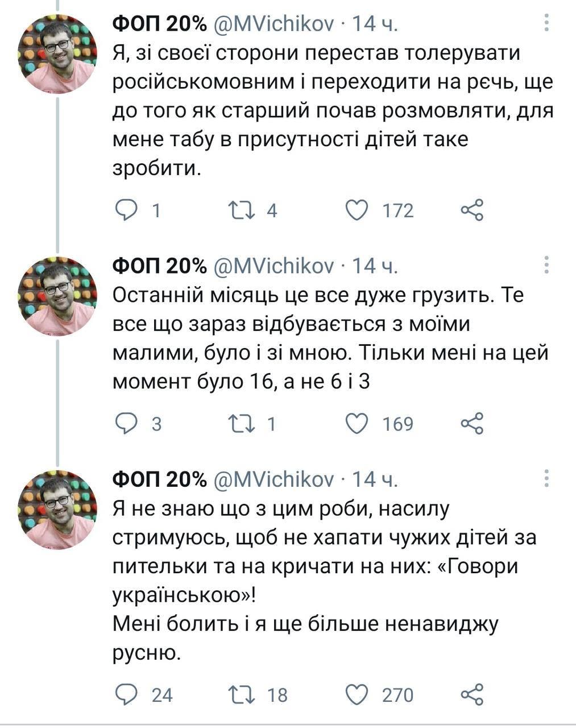Viewport: 576px width, 728px height.
Task: Like the tweet showing 270 likes
Action: [x=357, y=694]
